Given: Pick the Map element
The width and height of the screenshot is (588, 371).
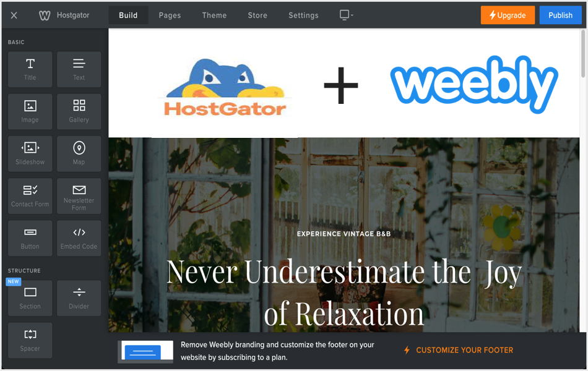Looking at the screenshot, I should click(79, 154).
